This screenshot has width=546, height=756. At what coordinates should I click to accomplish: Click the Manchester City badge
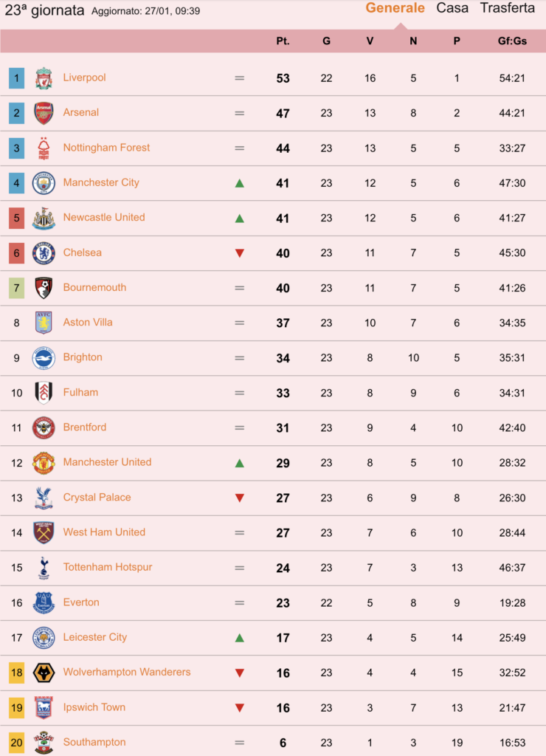click(44, 183)
